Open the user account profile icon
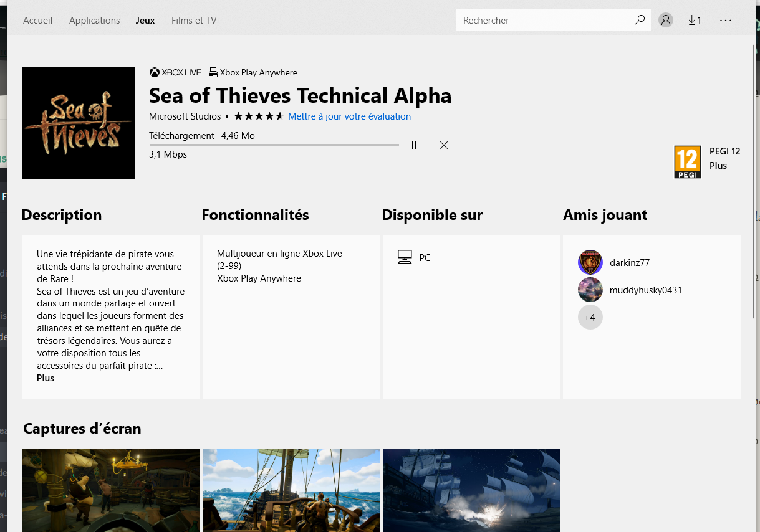Screen dimensions: 760x532 coord(666,20)
